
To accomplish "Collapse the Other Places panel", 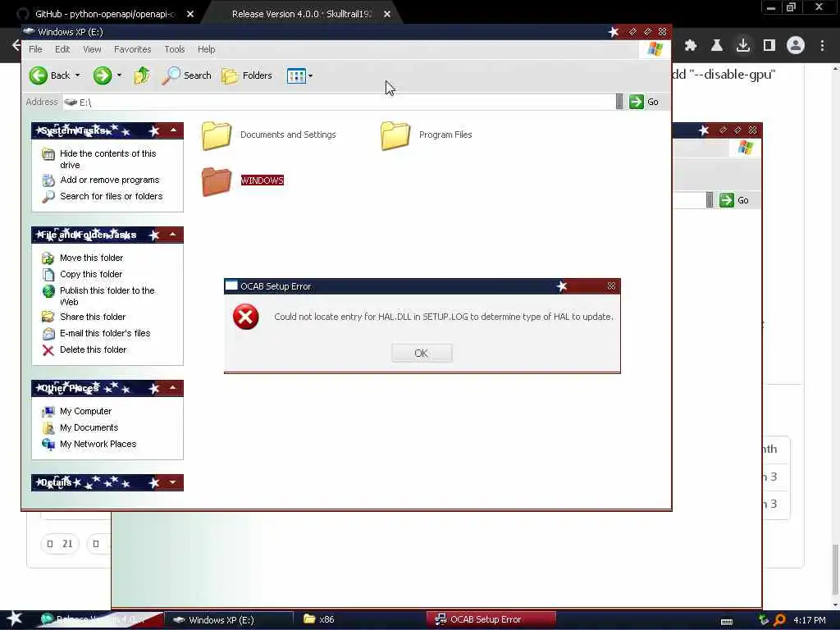I will tap(173, 388).
